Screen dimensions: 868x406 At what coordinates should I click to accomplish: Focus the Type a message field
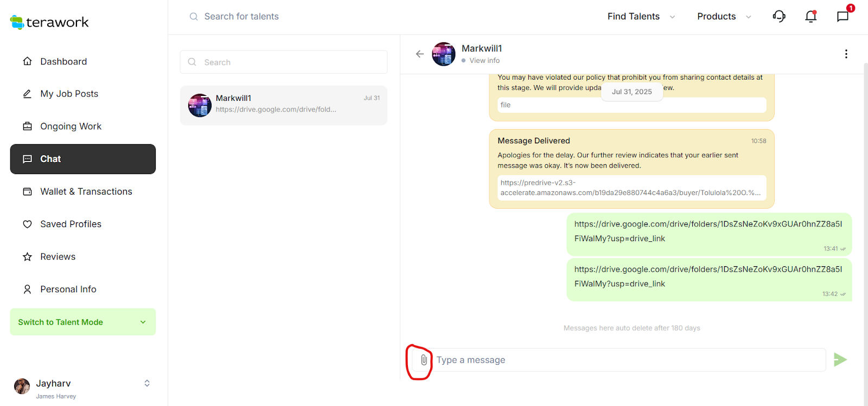629,360
